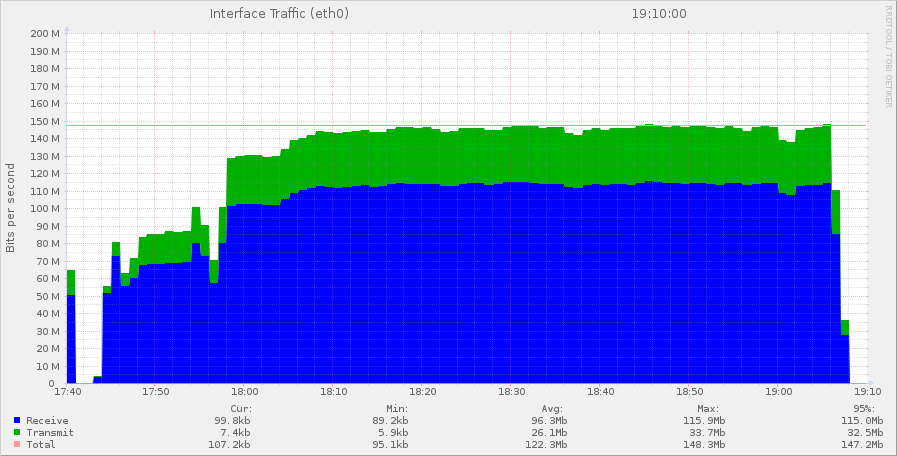This screenshot has width=897, height=456.
Task: Click the RRDTOOL / TOBI OETIKER watermark
Action: coord(888,56)
